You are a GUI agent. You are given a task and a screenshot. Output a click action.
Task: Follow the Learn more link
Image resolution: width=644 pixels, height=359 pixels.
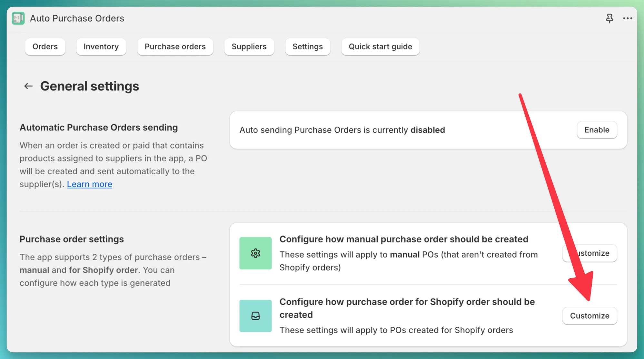coord(90,184)
